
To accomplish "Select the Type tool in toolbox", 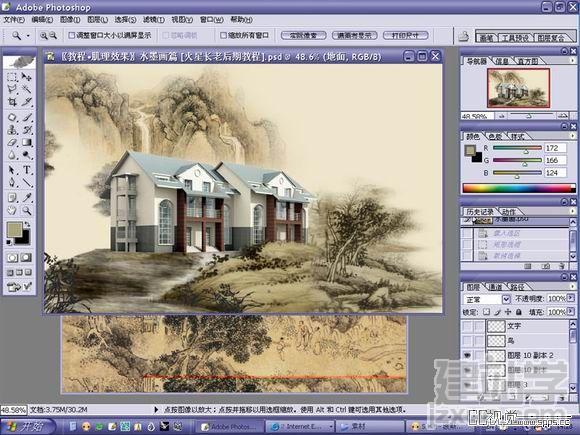I will [x=27, y=170].
